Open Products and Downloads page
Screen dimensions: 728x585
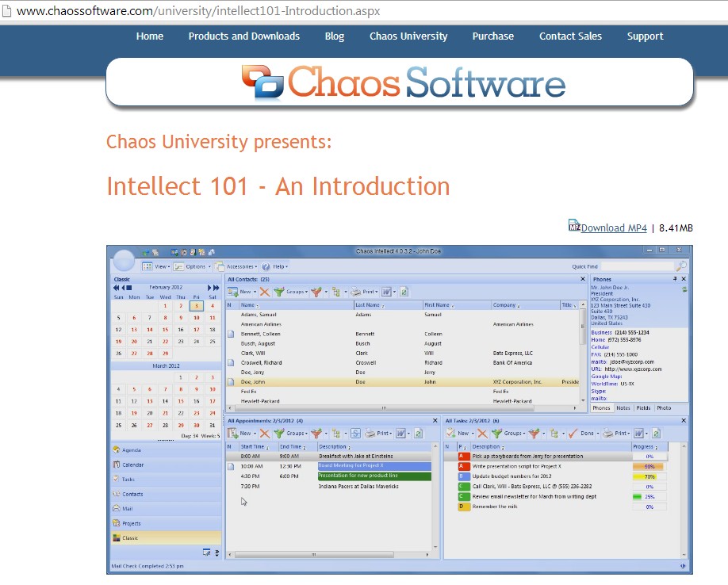tap(243, 36)
